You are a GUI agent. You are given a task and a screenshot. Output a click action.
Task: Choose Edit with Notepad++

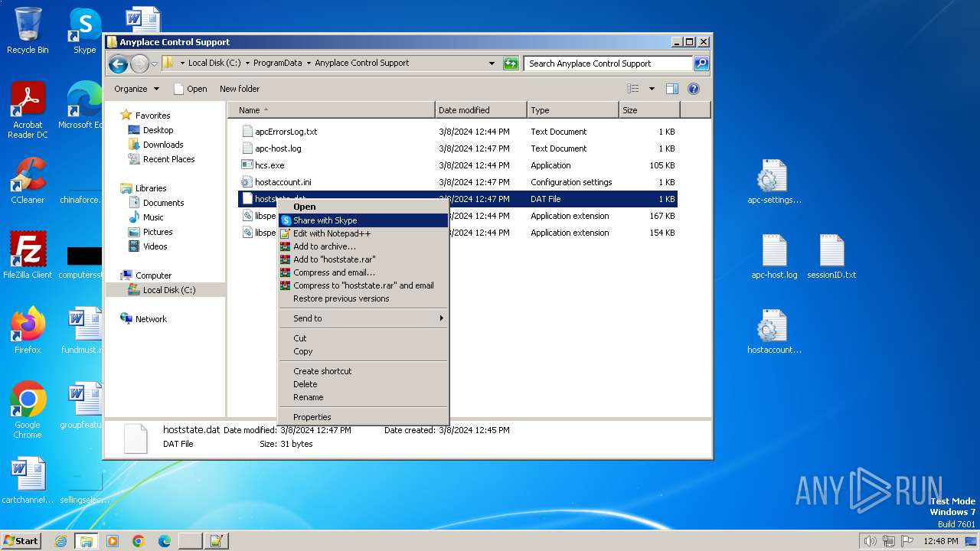[x=363, y=233]
